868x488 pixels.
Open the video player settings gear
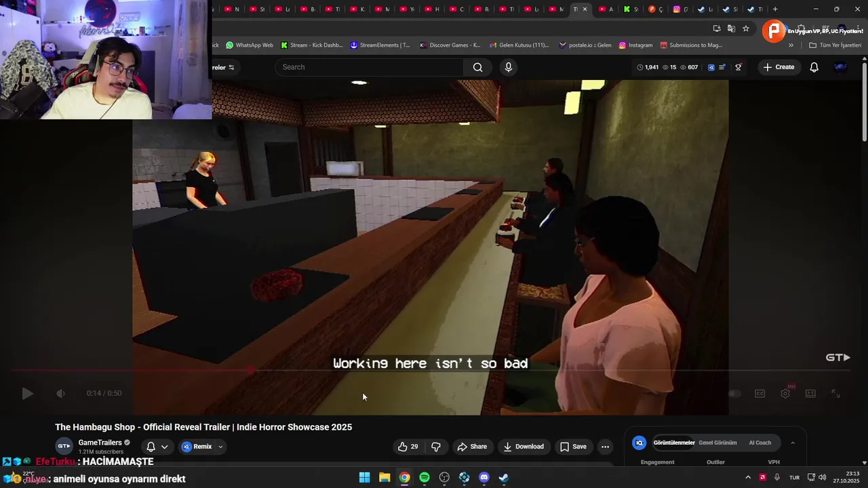pyautogui.click(x=785, y=394)
